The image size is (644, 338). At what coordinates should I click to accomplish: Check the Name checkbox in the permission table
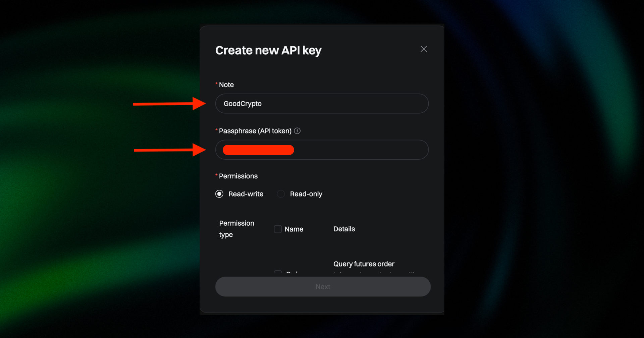pyautogui.click(x=278, y=229)
